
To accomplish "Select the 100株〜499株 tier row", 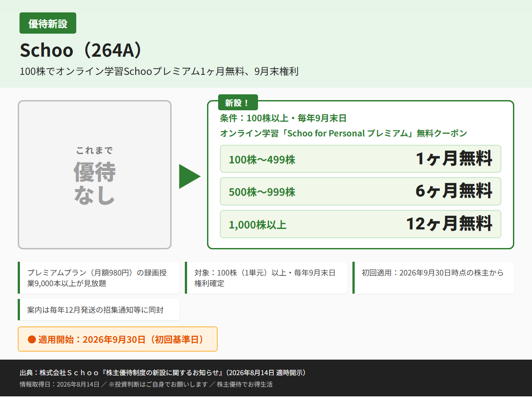I will pos(360,159).
